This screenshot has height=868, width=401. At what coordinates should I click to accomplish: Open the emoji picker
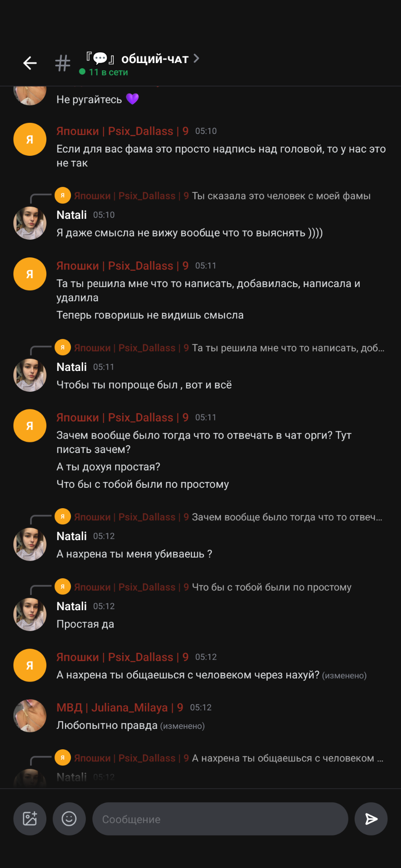coord(69,819)
